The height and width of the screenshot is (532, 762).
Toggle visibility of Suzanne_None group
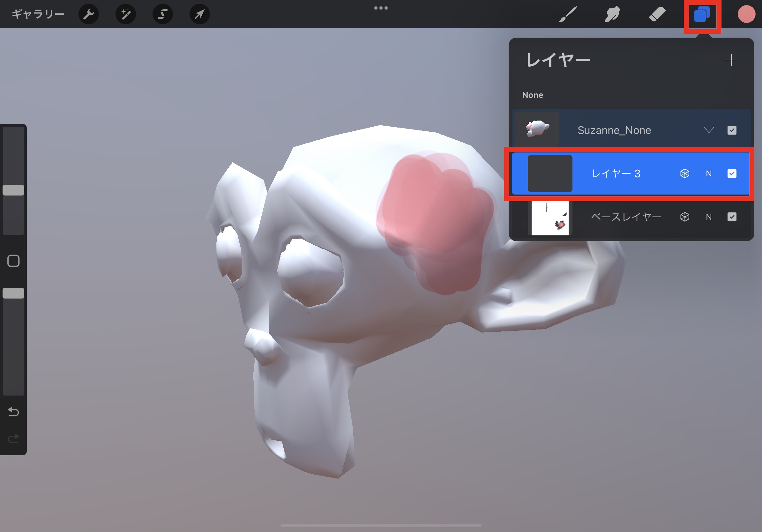tap(732, 130)
